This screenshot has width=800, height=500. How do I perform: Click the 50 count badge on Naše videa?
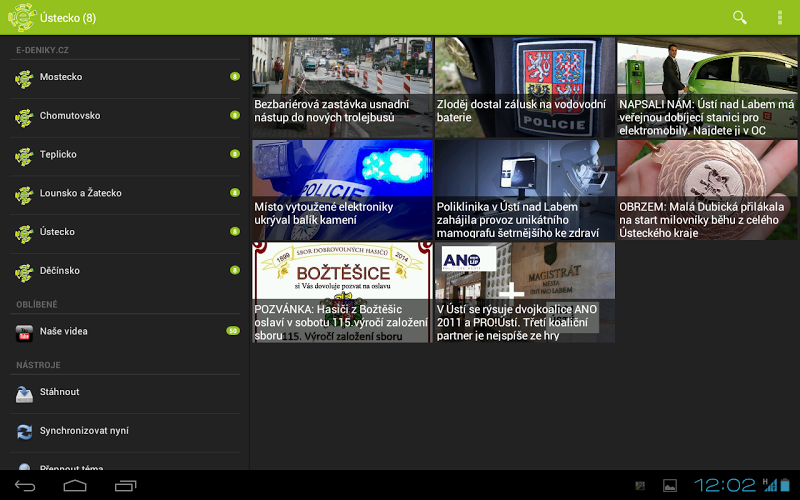tap(233, 331)
